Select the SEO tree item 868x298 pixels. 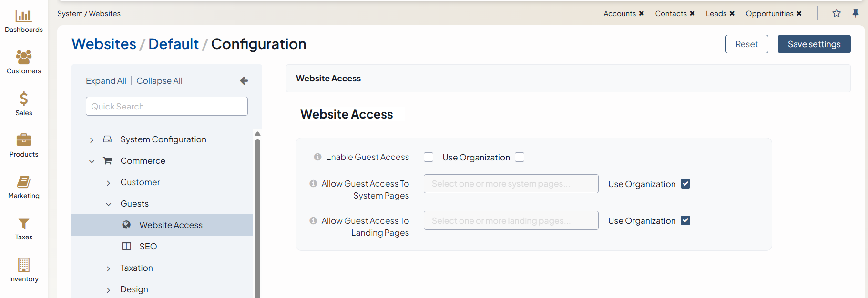(x=148, y=247)
